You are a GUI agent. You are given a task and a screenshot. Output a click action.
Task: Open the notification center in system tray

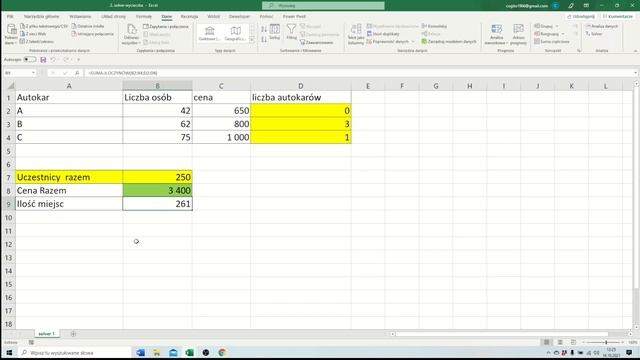tap(629, 353)
